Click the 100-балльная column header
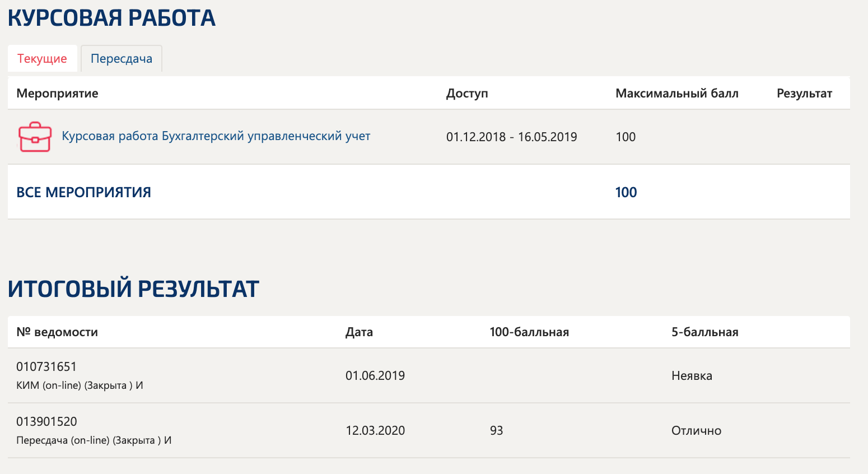 pyautogui.click(x=529, y=332)
